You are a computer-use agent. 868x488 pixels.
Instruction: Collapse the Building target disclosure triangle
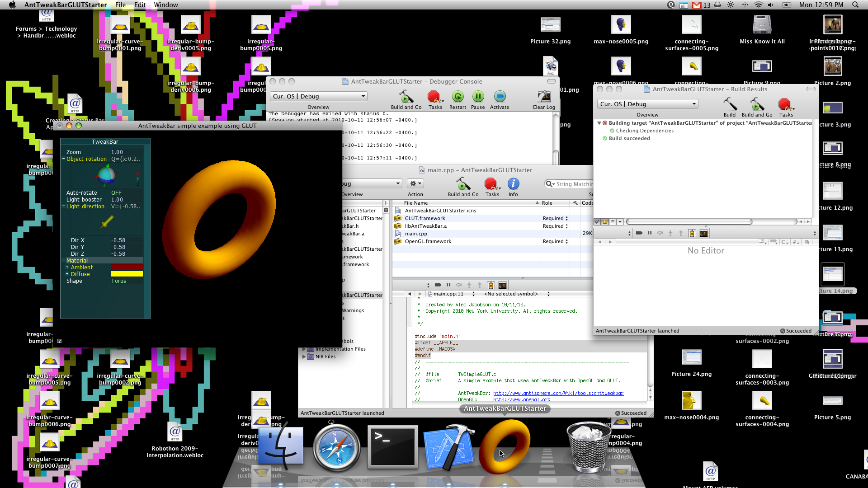(x=599, y=123)
